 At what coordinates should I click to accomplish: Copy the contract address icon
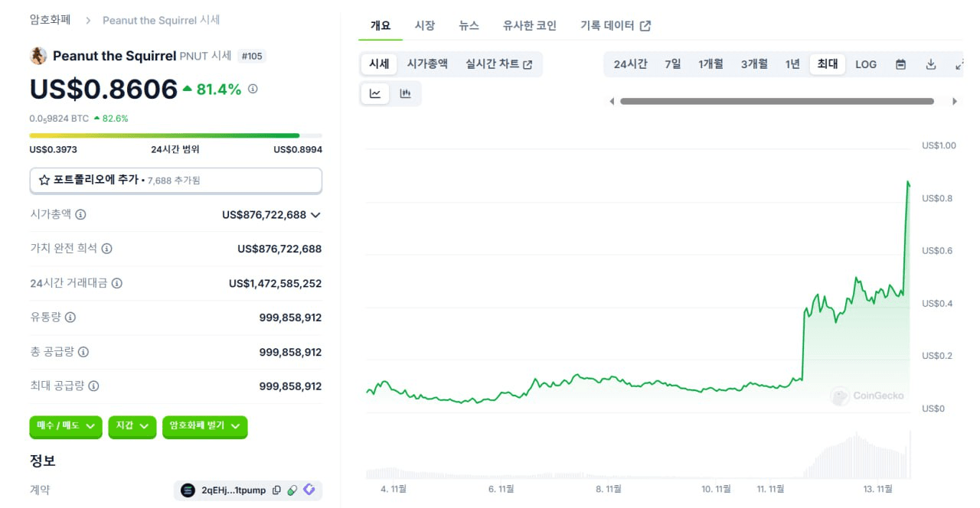(276, 490)
